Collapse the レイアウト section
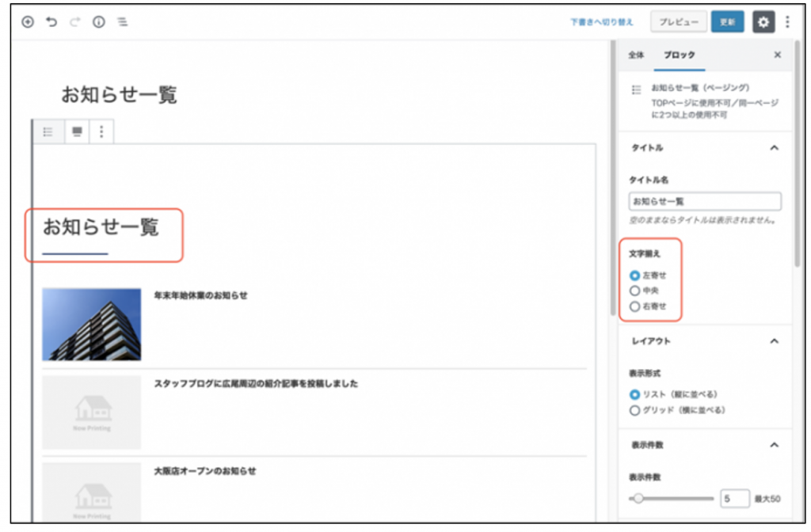The width and height of the screenshot is (811, 532). [774, 341]
